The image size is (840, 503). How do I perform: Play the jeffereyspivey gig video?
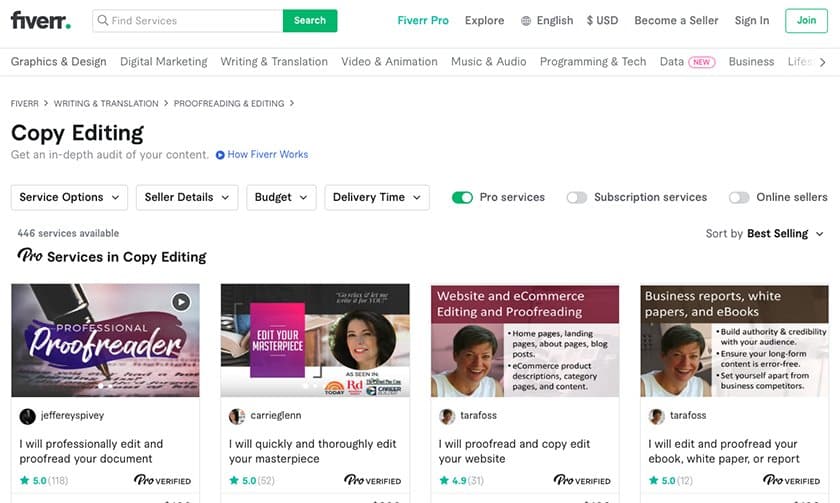[181, 302]
